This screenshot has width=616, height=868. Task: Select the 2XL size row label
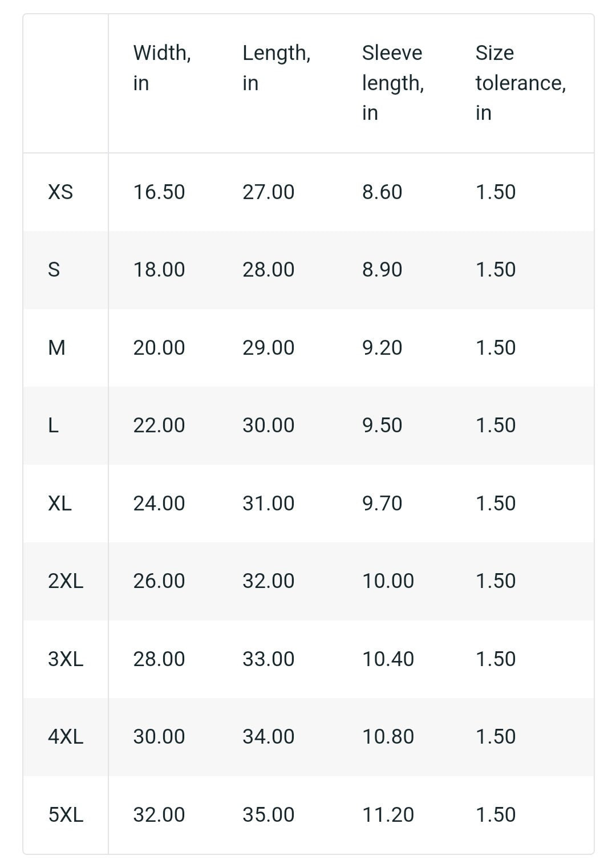click(66, 581)
